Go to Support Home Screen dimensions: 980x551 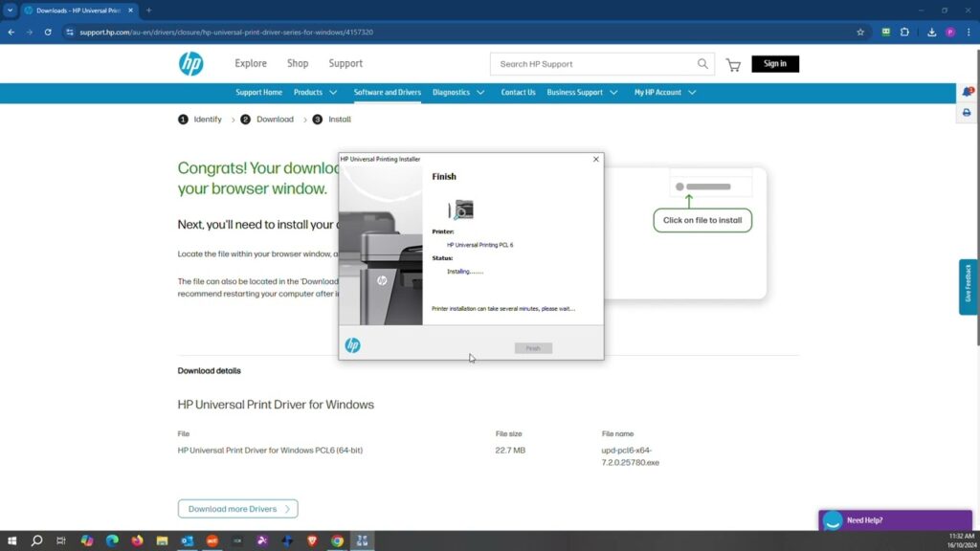[258, 93]
